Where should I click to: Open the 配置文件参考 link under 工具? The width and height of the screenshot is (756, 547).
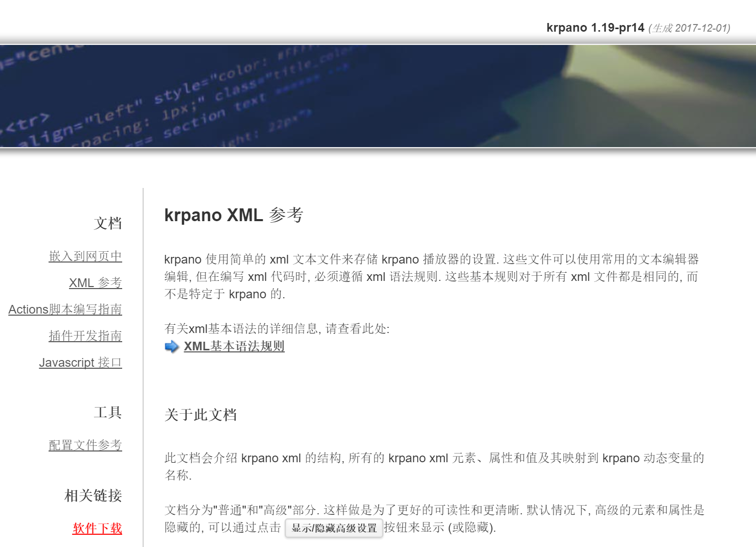[85, 445]
